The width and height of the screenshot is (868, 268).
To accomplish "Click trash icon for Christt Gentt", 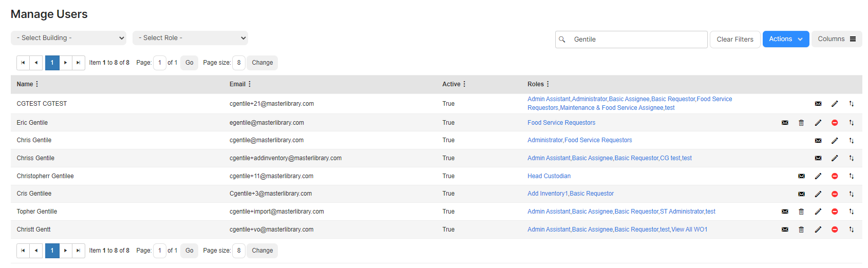I will pos(801,229).
